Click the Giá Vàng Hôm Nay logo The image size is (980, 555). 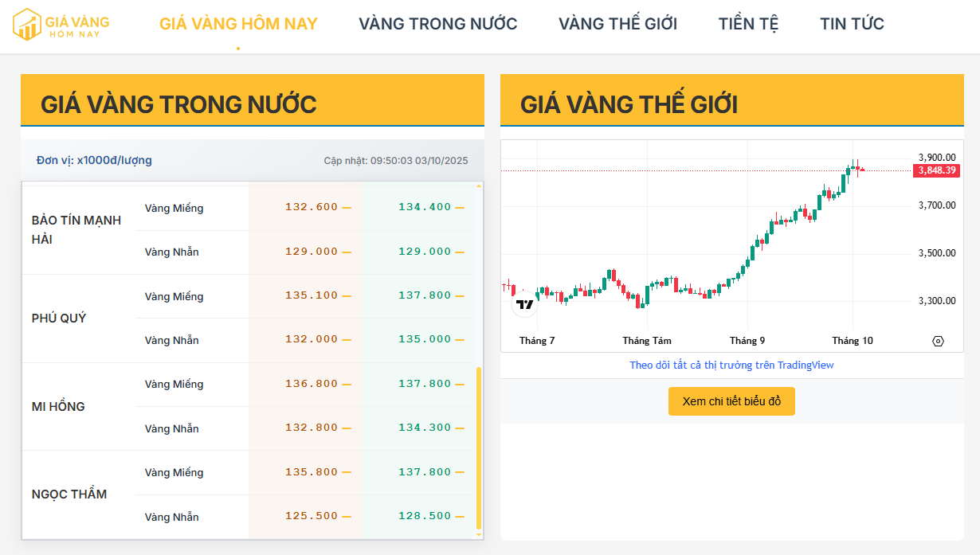(x=61, y=24)
